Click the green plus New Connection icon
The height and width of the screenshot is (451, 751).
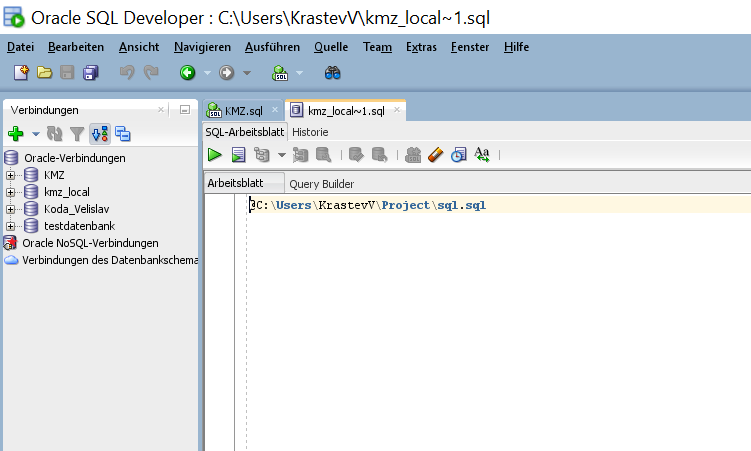pyautogui.click(x=15, y=133)
